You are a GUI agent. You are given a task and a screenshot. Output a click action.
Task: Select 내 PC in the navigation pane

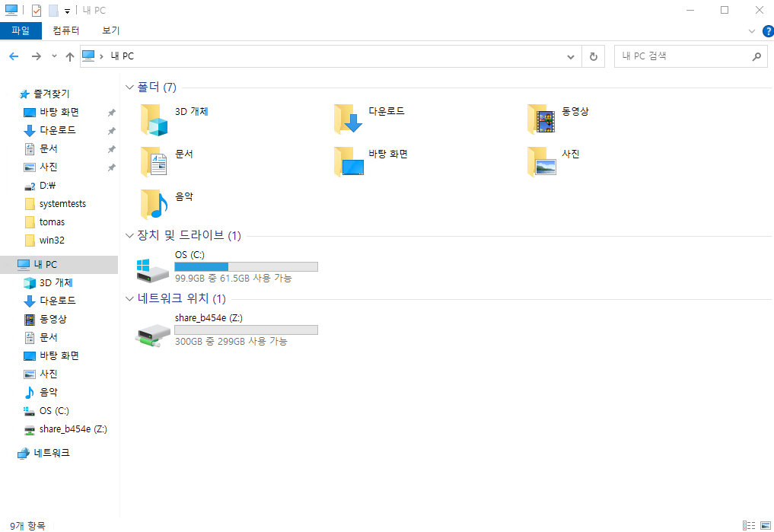[x=59, y=265]
